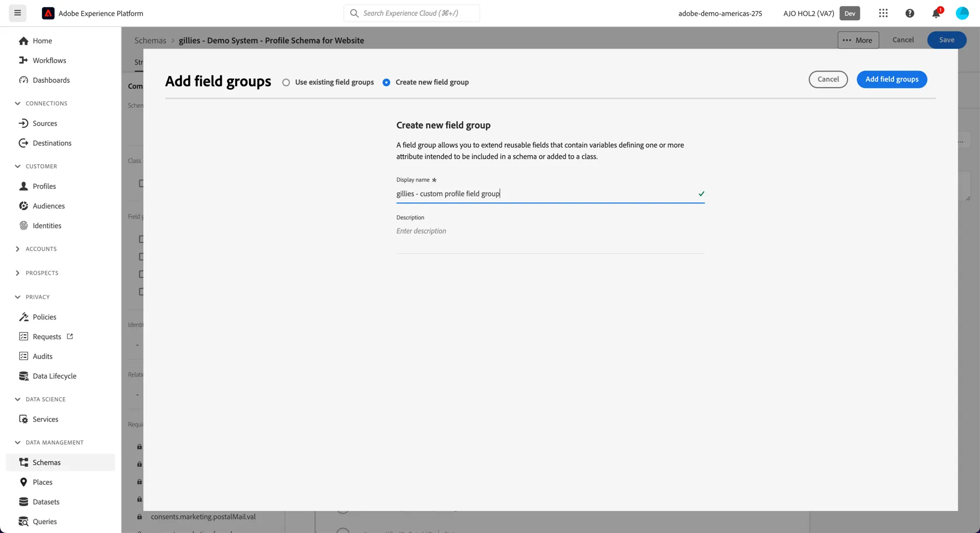Click the Queries icon
The width and height of the screenshot is (980, 533).
point(24,522)
